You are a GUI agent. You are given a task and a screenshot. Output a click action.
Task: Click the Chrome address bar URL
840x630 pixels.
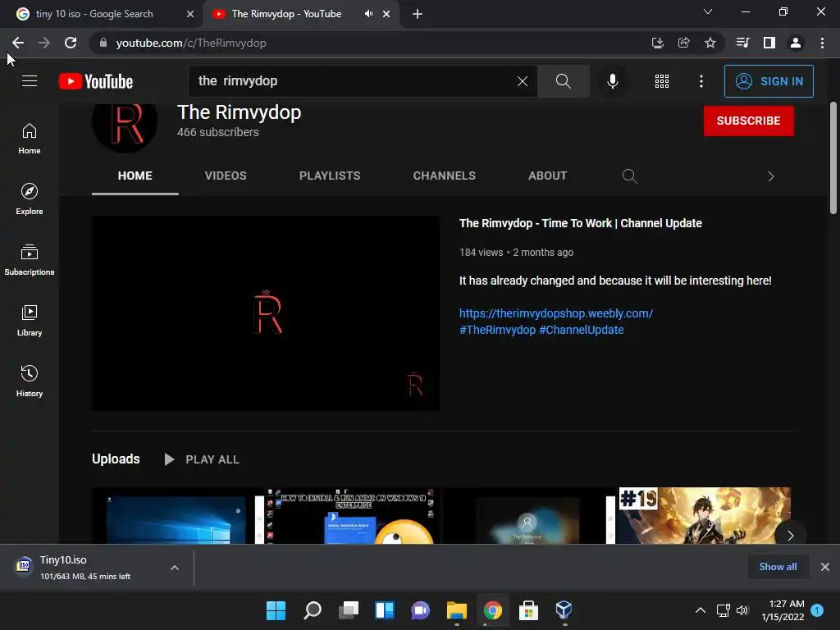click(x=191, y=43)
